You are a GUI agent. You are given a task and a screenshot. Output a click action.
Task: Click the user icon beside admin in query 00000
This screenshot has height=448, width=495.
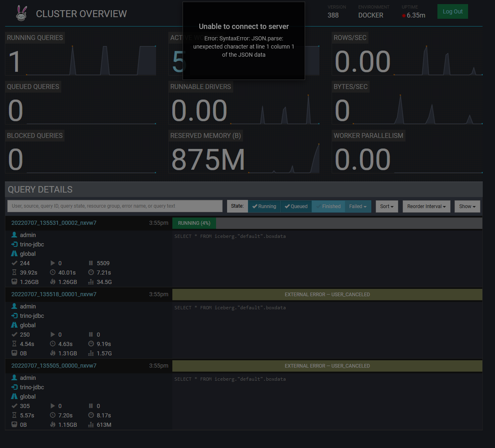[x=14, y=377]
